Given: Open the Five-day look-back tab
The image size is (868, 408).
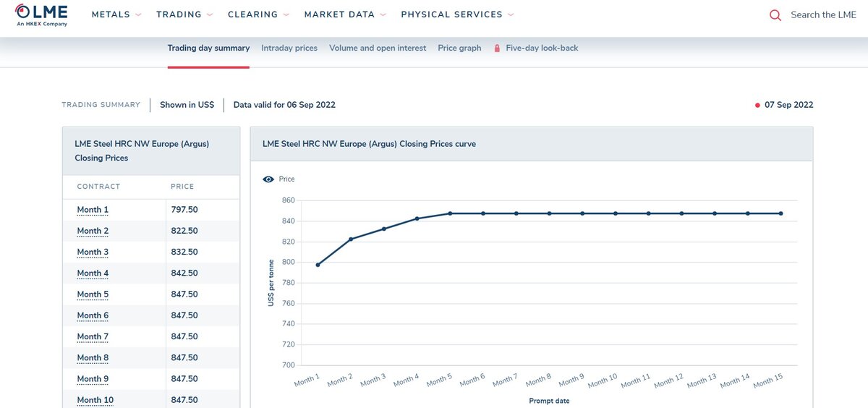Looking at the screenshot, I should 542,48.
